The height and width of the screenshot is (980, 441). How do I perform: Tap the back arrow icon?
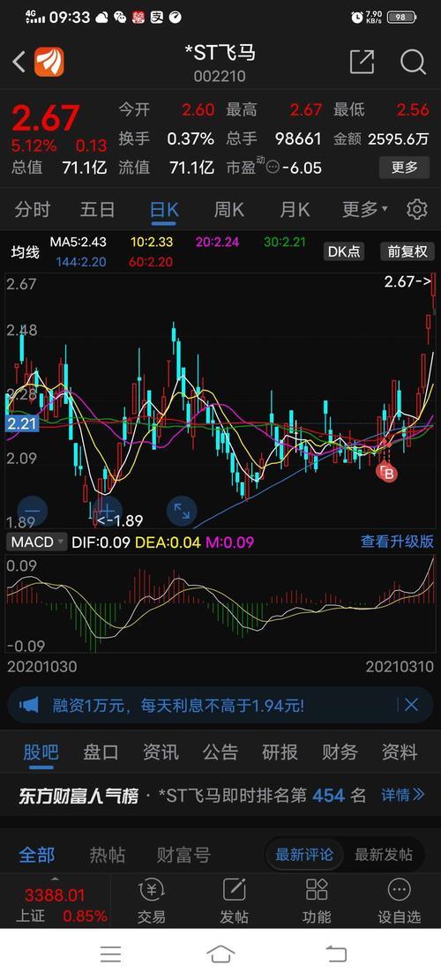19,62
